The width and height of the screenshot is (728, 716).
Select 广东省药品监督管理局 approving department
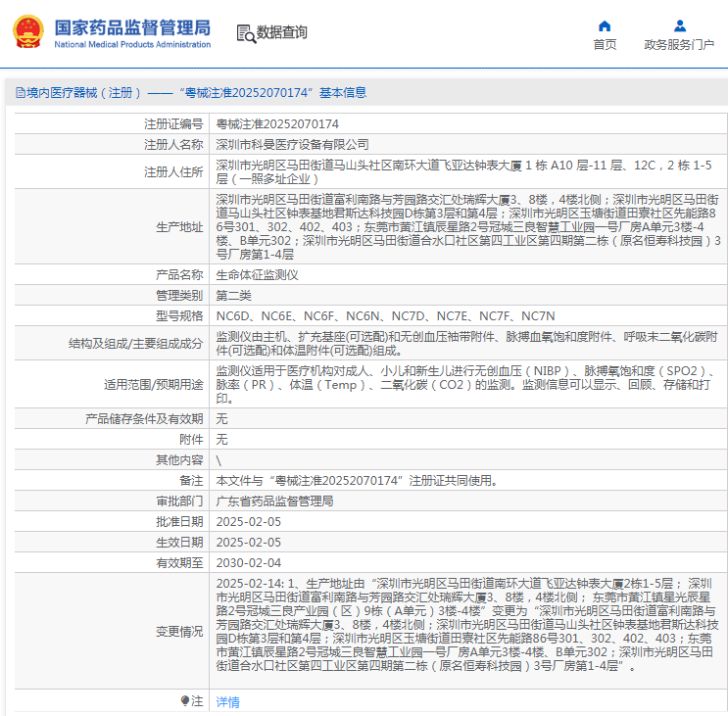coord(274,501)
